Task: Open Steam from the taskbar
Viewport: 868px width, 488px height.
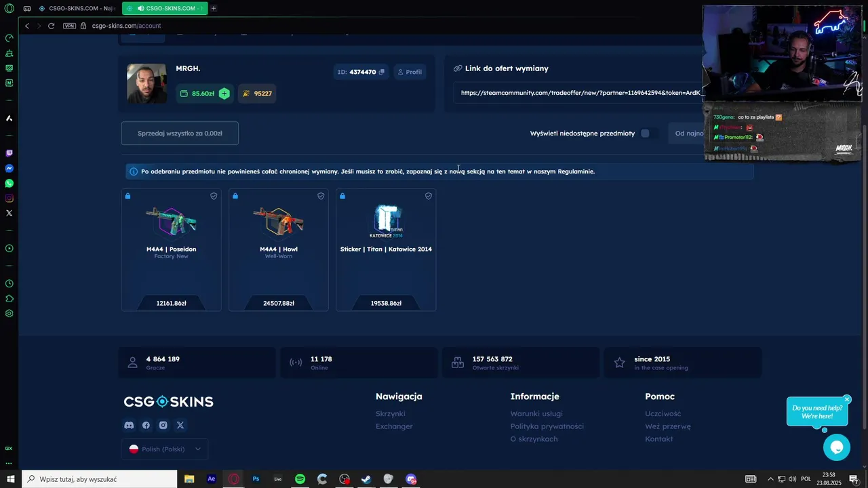Action: point(366,479)
